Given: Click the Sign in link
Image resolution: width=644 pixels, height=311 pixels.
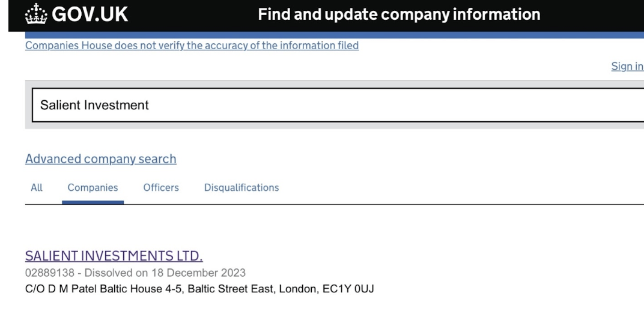Looking at the screenshot, I should coord(627,66).
